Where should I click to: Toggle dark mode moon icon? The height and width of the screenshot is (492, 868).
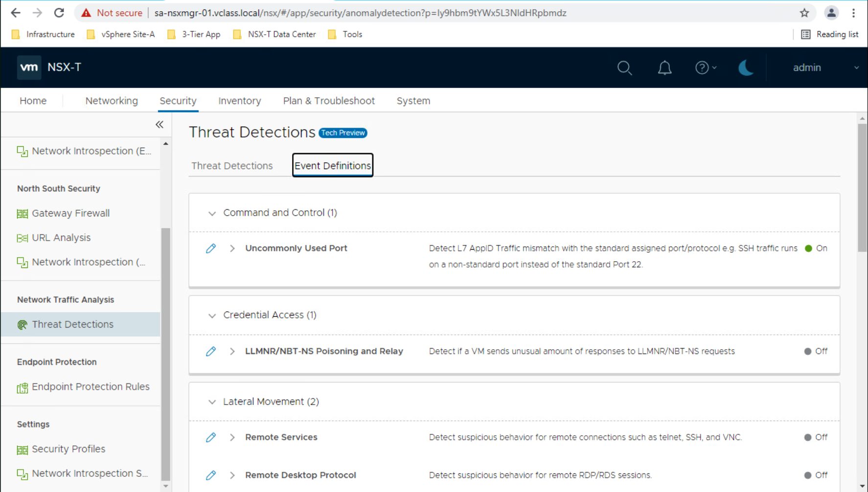(x=746, y=67)
